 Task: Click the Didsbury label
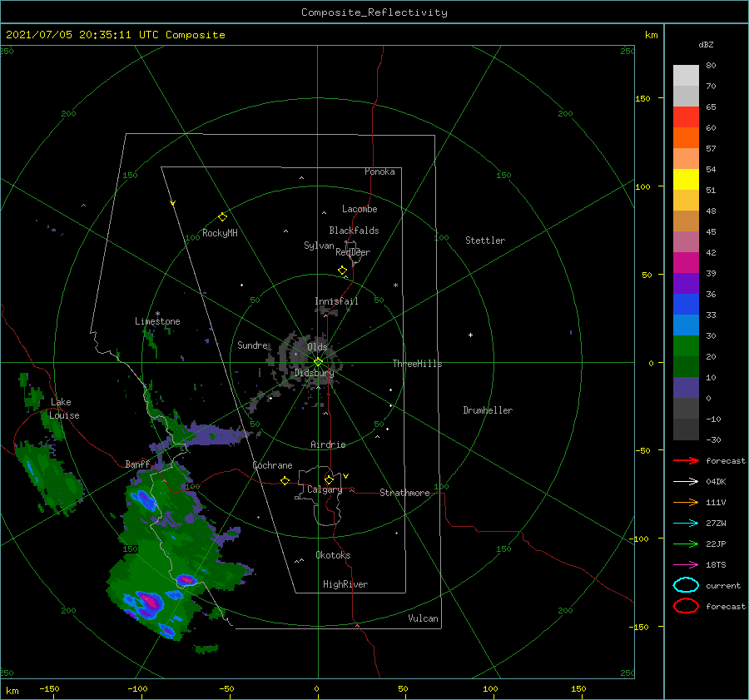pyautogui.click(x=315, y=373)
